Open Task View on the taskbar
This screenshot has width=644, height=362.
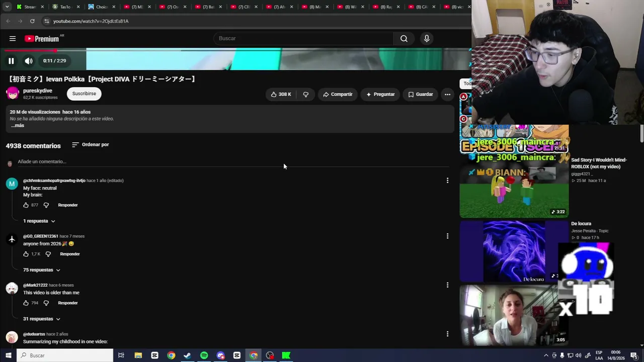pyautogui.click(x=121, y=355)
